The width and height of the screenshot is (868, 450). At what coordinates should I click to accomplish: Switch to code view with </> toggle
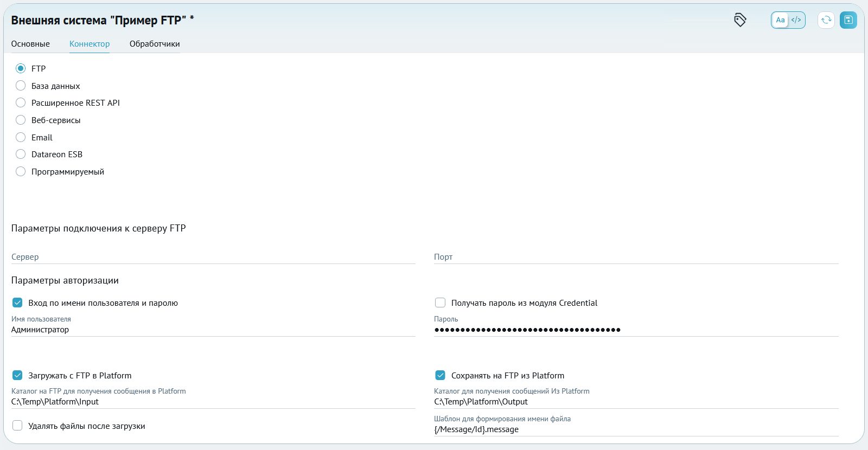(x=796, y=20)
